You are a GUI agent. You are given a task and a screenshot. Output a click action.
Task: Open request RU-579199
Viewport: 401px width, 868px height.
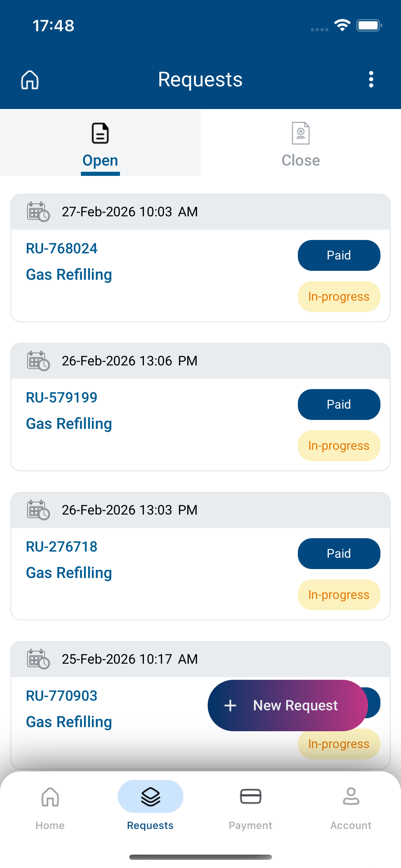(x=62, y=398)
